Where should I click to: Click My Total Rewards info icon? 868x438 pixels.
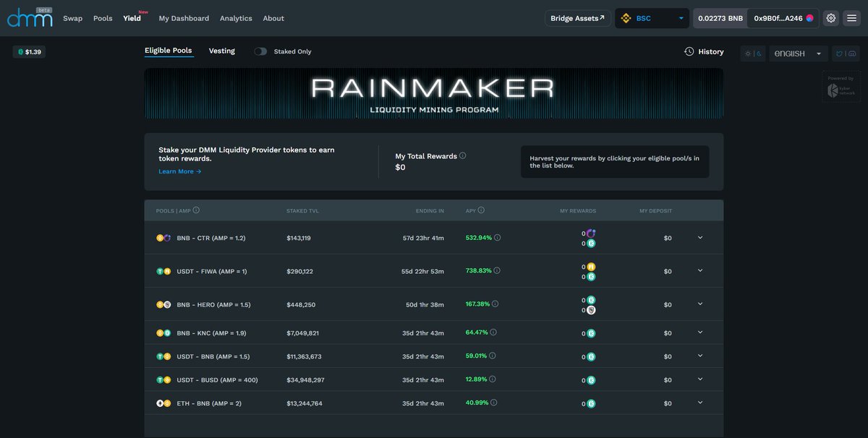[463, 155]
